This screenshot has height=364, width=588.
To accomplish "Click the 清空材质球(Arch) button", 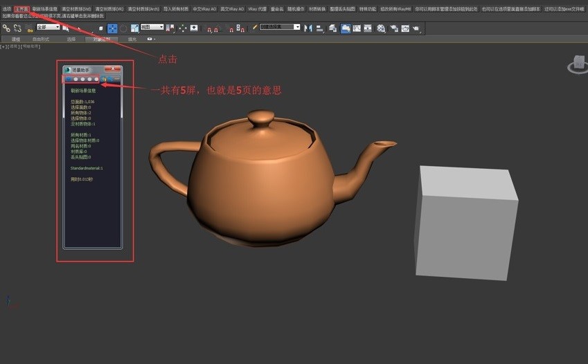I will coord(143,8).
